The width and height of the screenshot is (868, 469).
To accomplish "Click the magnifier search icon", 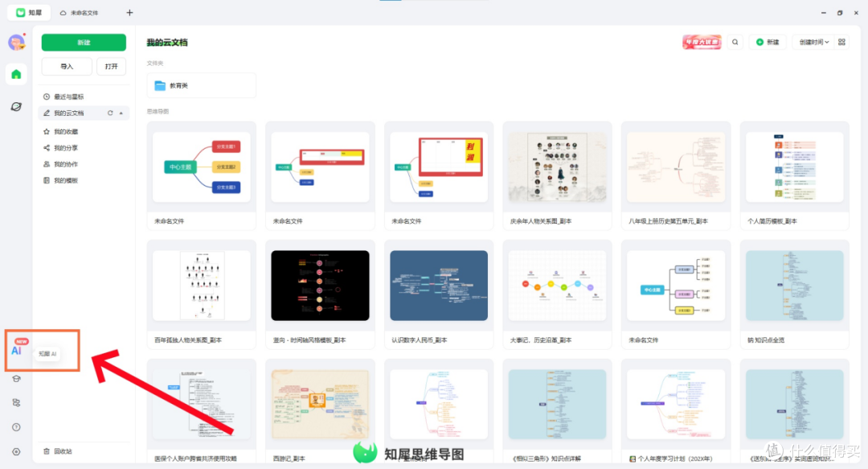I will click(735, 42).
